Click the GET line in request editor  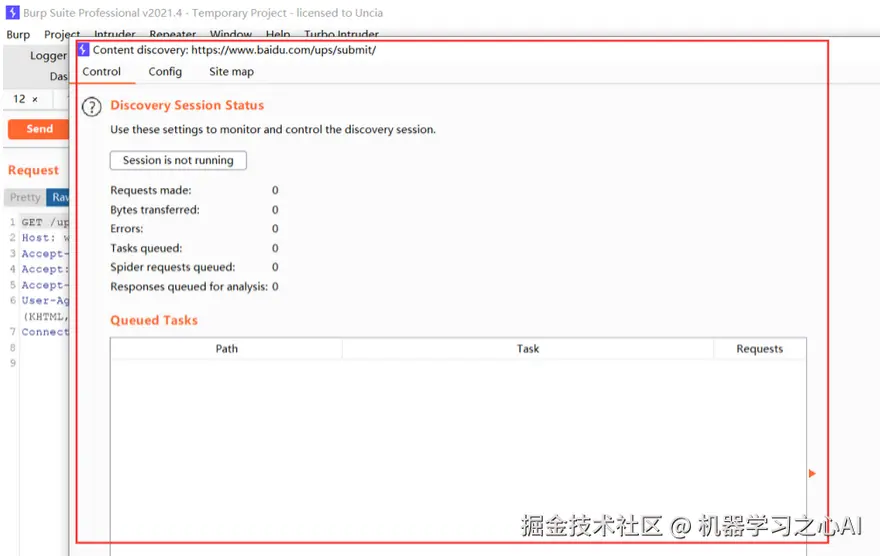pyautogui.click(x=45, y=222)
